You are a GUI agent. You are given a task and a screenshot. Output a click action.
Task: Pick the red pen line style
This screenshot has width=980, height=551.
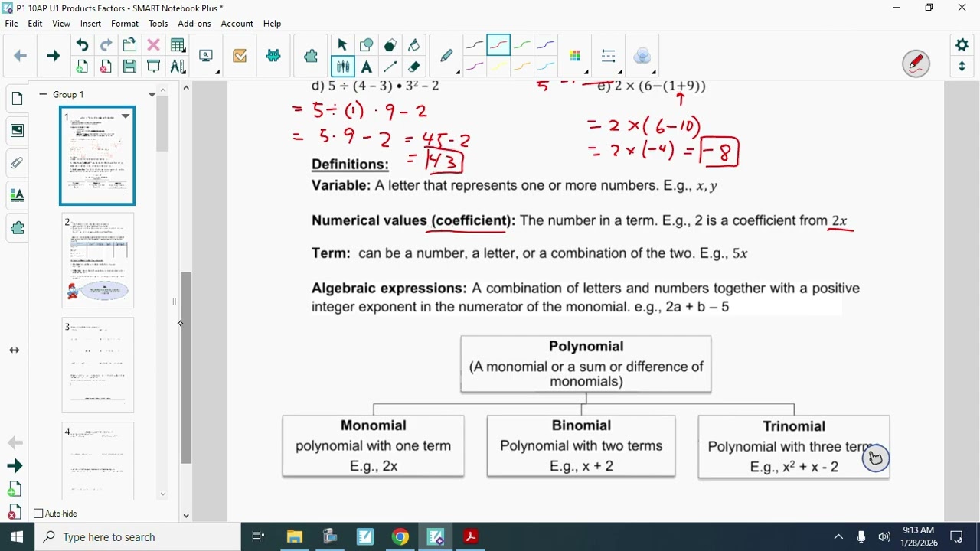click(498, 45)
